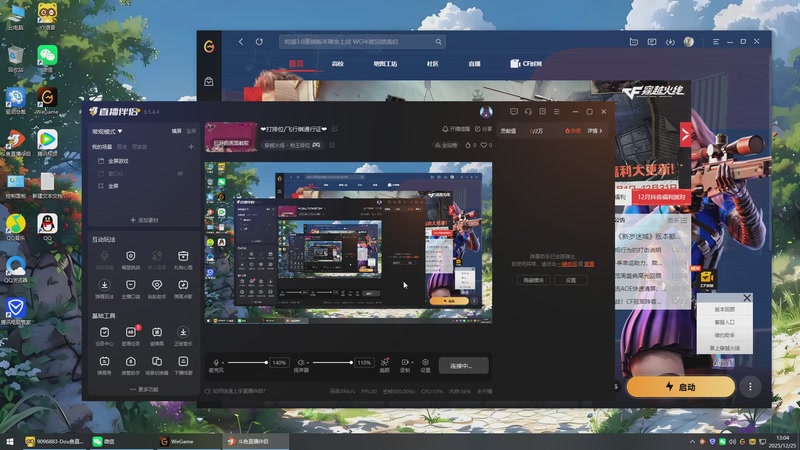This screenshot has height=450, width=800.
Task: Open the dropdown arrow next to 录制
Action: (x=412, y=362)
